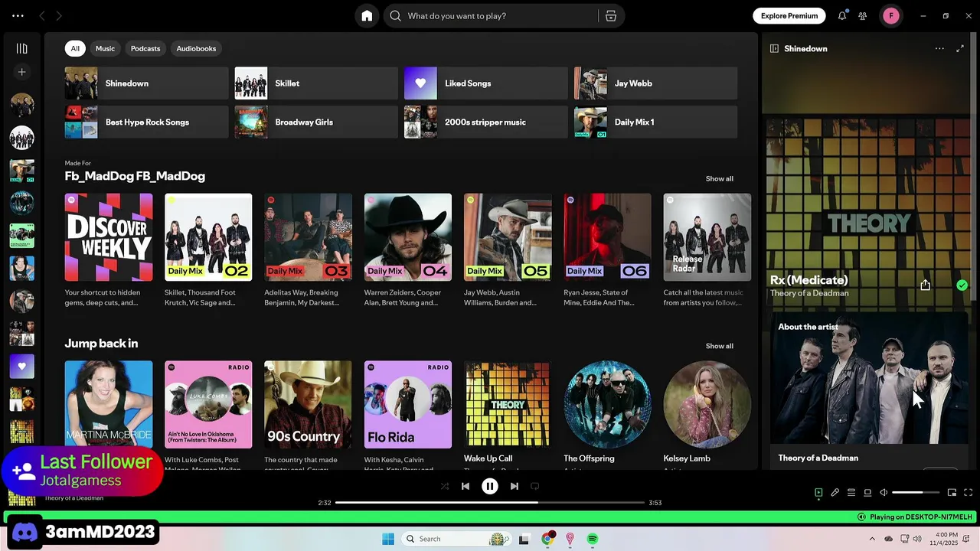The height and width of the screenshot is (551, 980).
Task: Click Theory of a Deadman under Rx (Medicate)
Action: (x=809, y=293)
